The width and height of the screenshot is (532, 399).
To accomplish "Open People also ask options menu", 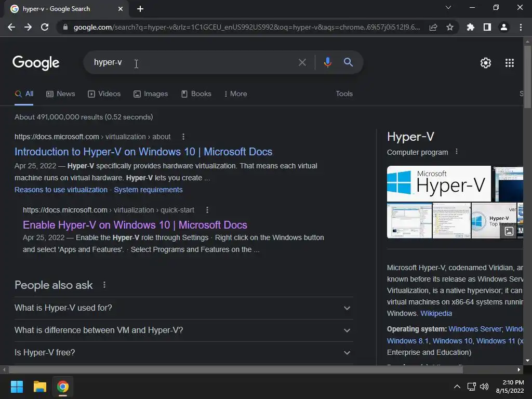I will [x=104, y=285].
